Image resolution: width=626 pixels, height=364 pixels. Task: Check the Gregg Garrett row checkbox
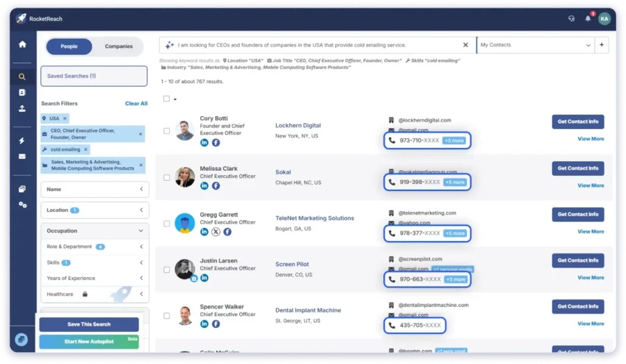[x=166, y=224]
